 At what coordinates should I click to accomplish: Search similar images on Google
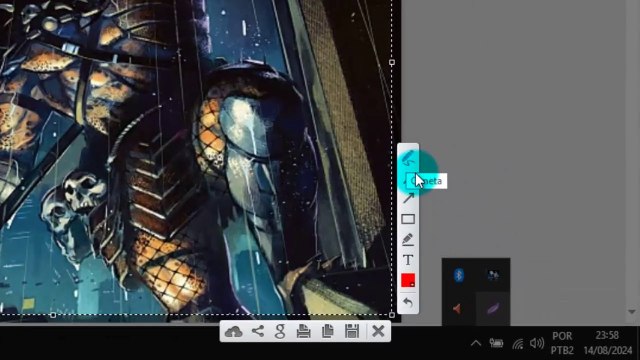click(x=280, y=331)
